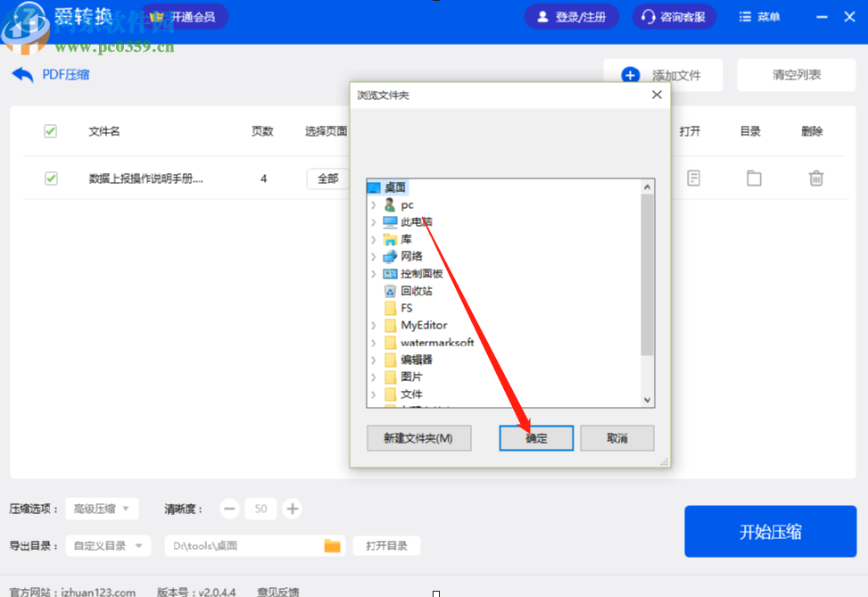868x597 pixels.
Task: Click the headset icon of 咨询客服
Action: 648,17
